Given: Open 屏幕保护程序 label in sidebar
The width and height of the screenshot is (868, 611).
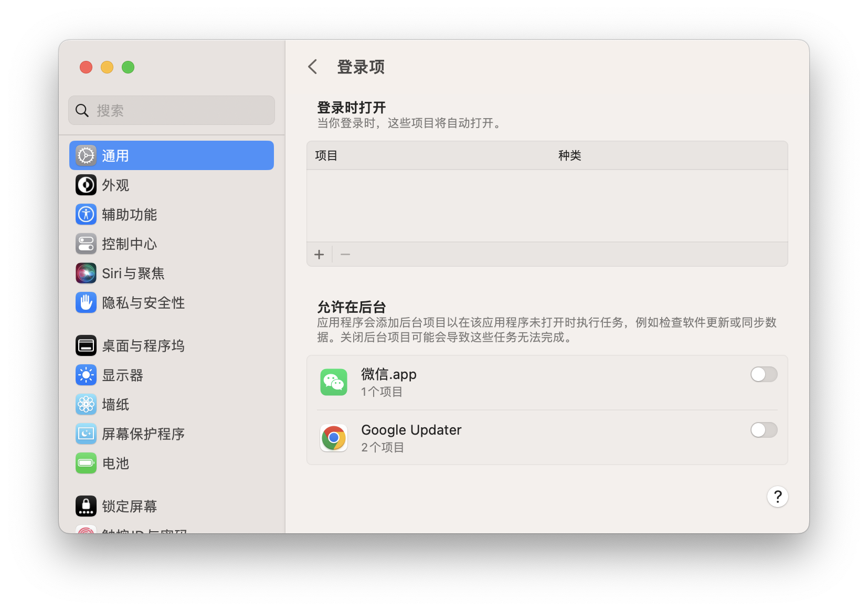Looking at the screenshot, I should (x=143, y=434).
